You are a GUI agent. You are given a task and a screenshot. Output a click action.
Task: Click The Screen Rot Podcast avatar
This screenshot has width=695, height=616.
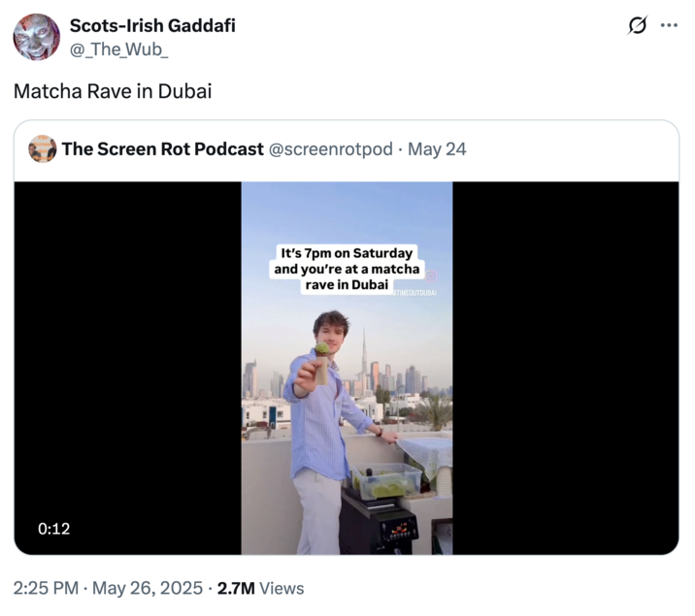[43, 148]
